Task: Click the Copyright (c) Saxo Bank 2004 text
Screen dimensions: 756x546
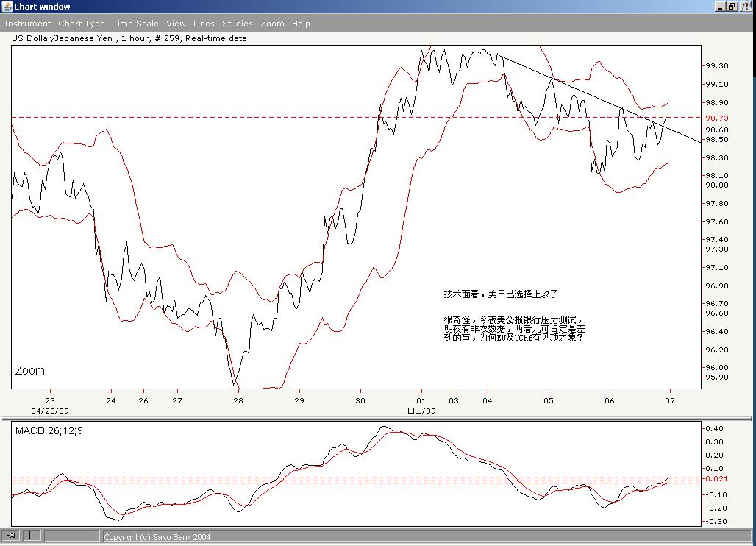Action: [x=157, y=537]
